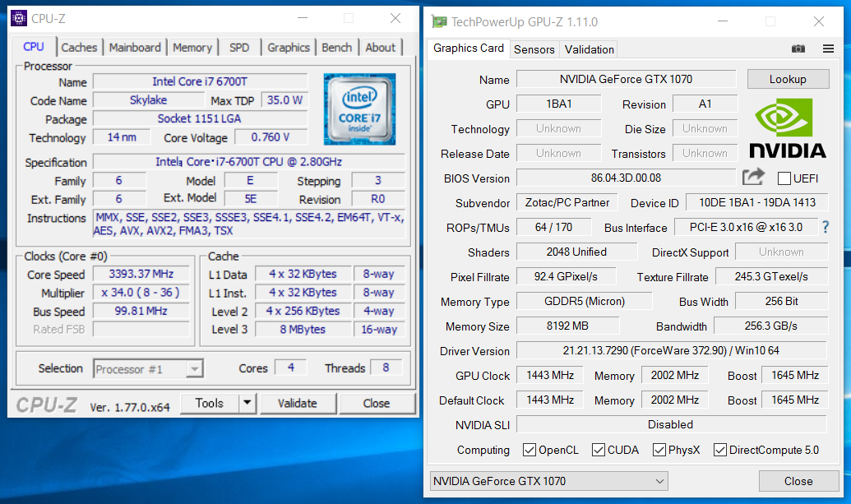
Task: Open the GPU-Z hamburger menu
Action: [x=830, y=49]
